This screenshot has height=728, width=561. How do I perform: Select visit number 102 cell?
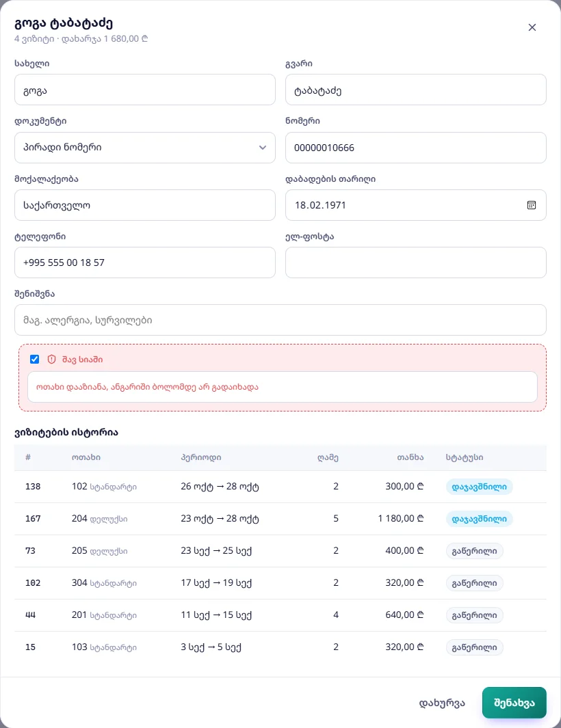point(33,582)
